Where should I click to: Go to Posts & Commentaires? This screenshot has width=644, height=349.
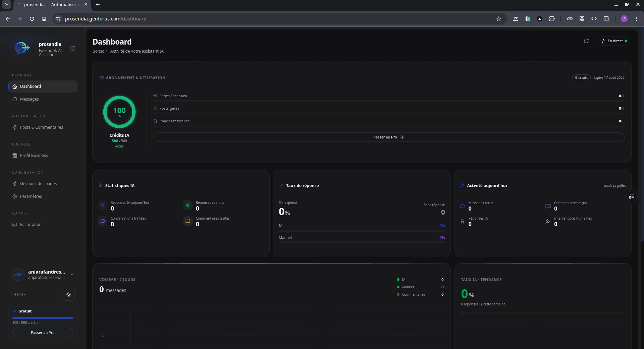43,127
